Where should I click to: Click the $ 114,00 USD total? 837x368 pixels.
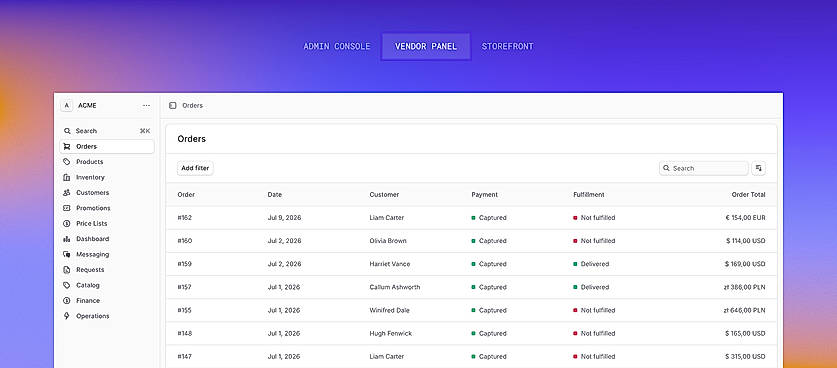click(x=746, y=241)
